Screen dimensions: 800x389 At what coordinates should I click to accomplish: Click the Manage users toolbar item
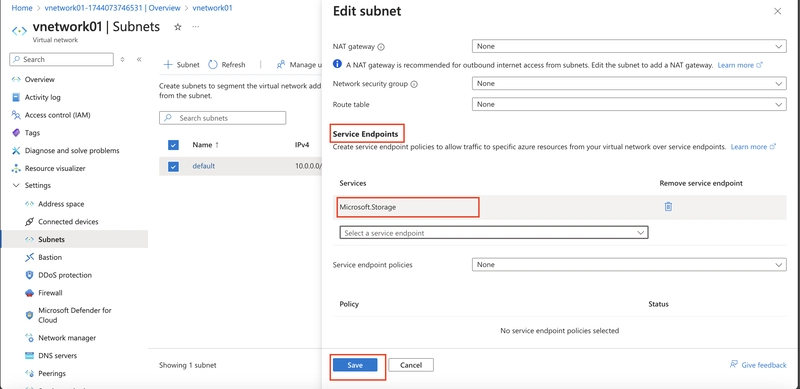pos(299,65)
